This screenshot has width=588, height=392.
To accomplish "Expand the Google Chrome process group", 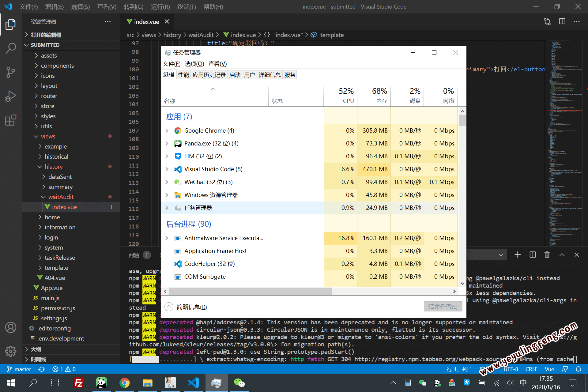I will 167,131.
